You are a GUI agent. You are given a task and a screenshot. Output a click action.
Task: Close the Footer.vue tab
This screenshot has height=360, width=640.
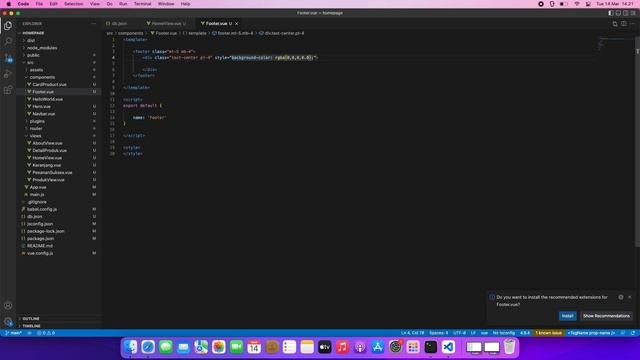[x=236, y=24]
